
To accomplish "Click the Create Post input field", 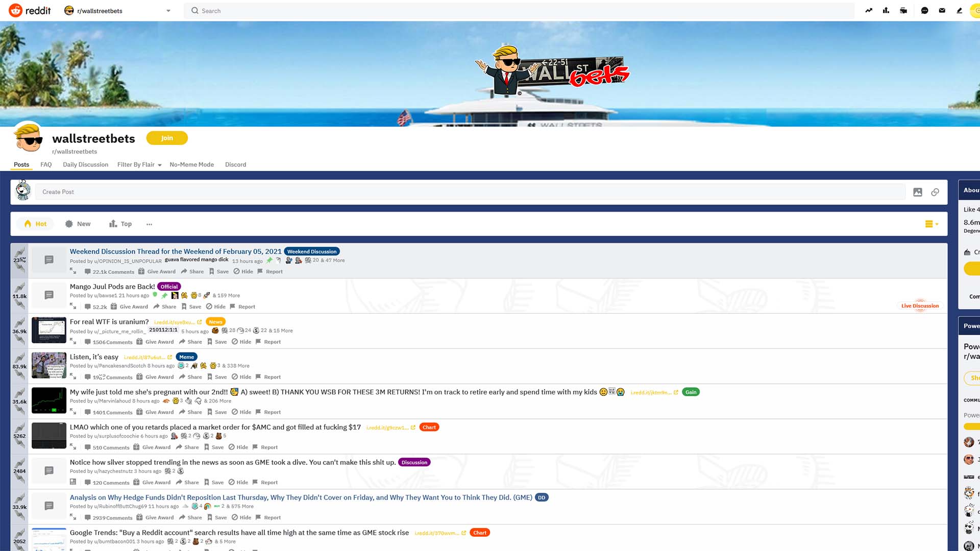I will coord(470,192).
